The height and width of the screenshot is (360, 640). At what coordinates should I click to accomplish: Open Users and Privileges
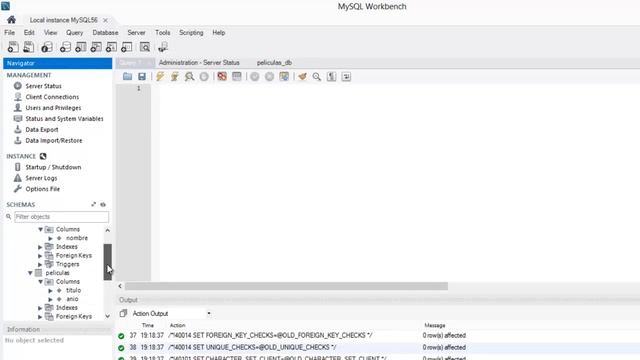coord(53,108)
